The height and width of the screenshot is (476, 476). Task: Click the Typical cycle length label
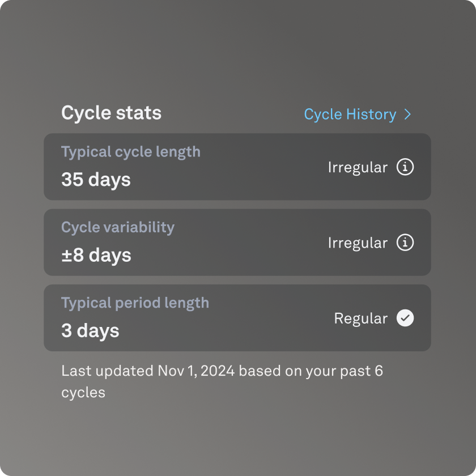tap(131, 152)
